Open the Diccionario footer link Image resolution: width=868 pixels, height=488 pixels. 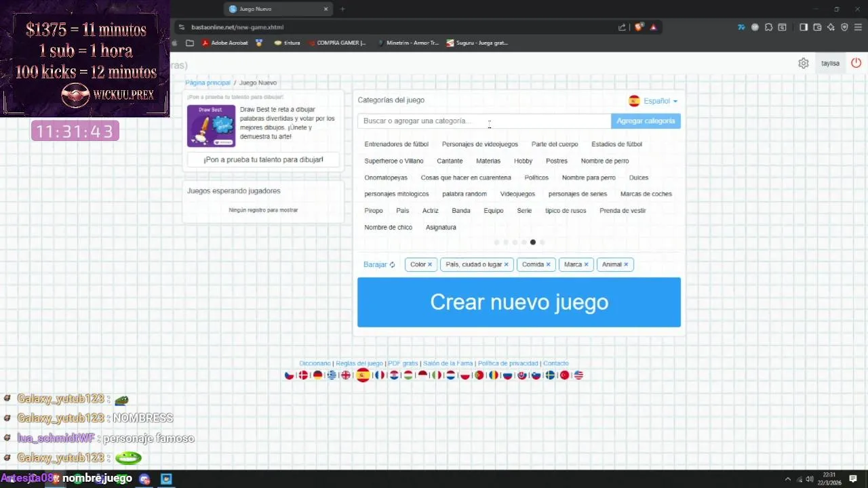(315, 363)
